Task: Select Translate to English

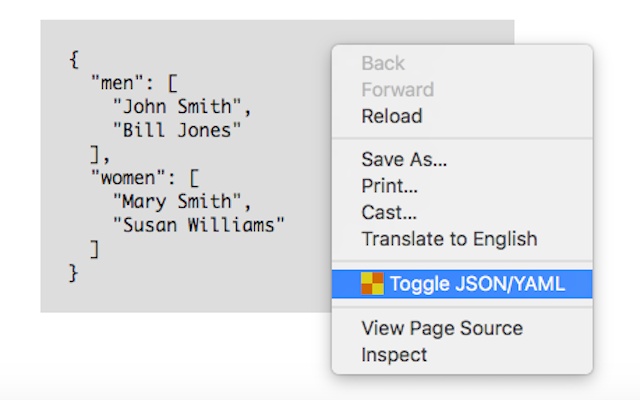Action: [449, 239]
